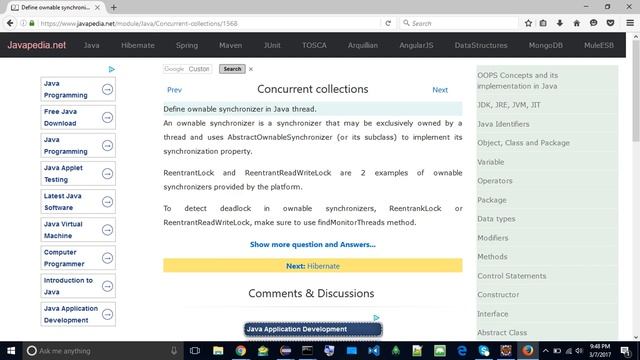Click Show more question and Answers link
Image resolution: width=640 pixels, height=360 pixels.
tap(313, 244)
